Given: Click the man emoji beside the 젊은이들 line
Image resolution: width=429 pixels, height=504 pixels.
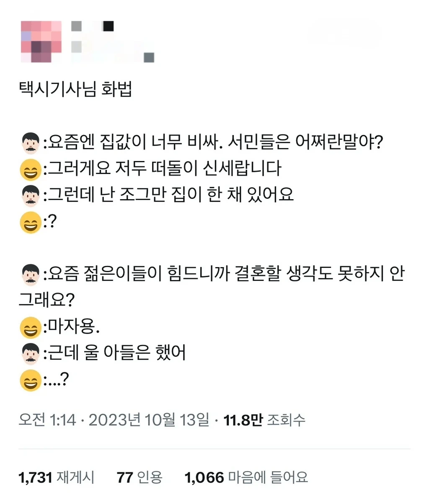Looking at the screenshot, I should pos(30,275).
